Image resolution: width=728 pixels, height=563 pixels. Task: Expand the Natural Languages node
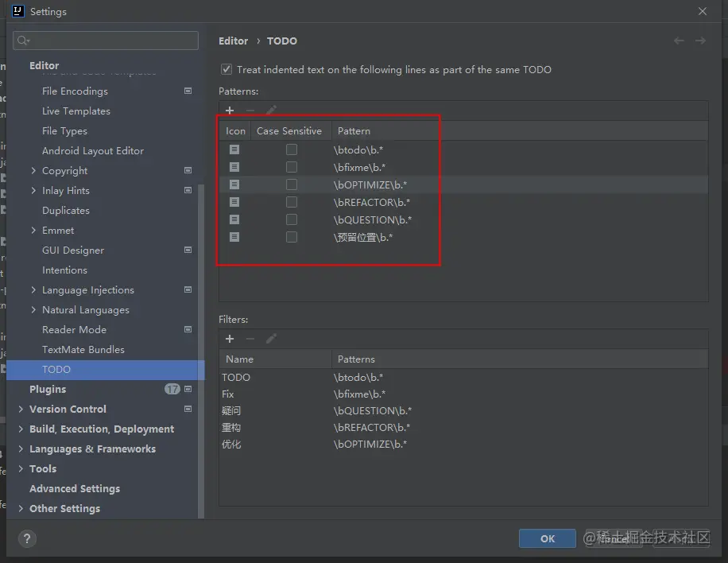pos(33,309)
